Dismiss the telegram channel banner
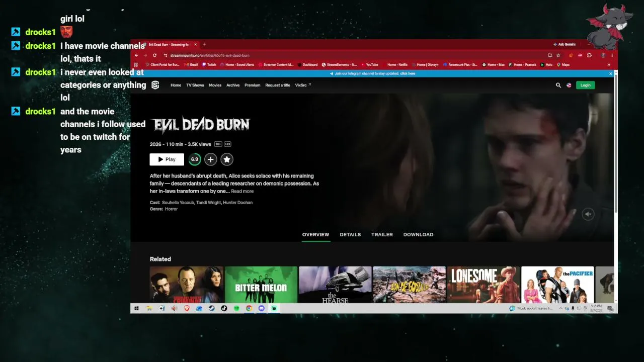Viewport: 644px width, 362px height. coord(611,73)
